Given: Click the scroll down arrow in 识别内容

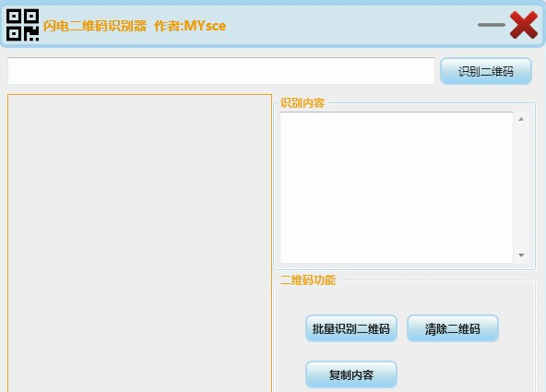Looking at the screenshot, I should pos(521,255).
